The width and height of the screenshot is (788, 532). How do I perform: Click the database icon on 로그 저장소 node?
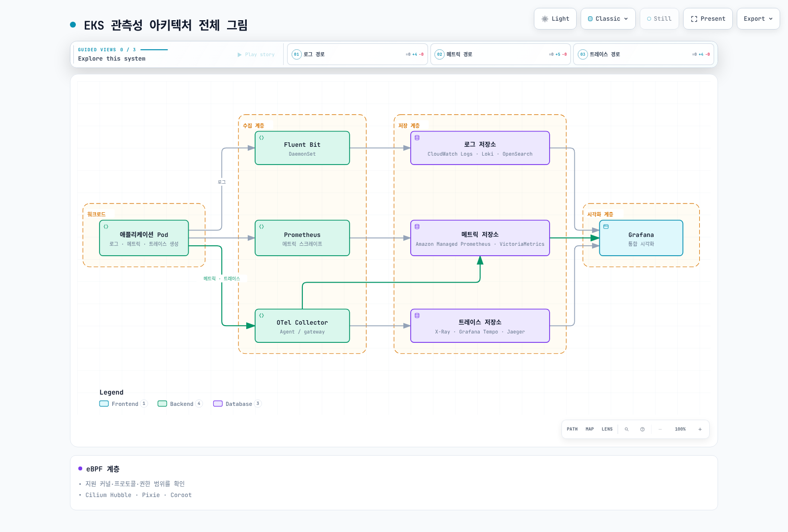(417, 138)
